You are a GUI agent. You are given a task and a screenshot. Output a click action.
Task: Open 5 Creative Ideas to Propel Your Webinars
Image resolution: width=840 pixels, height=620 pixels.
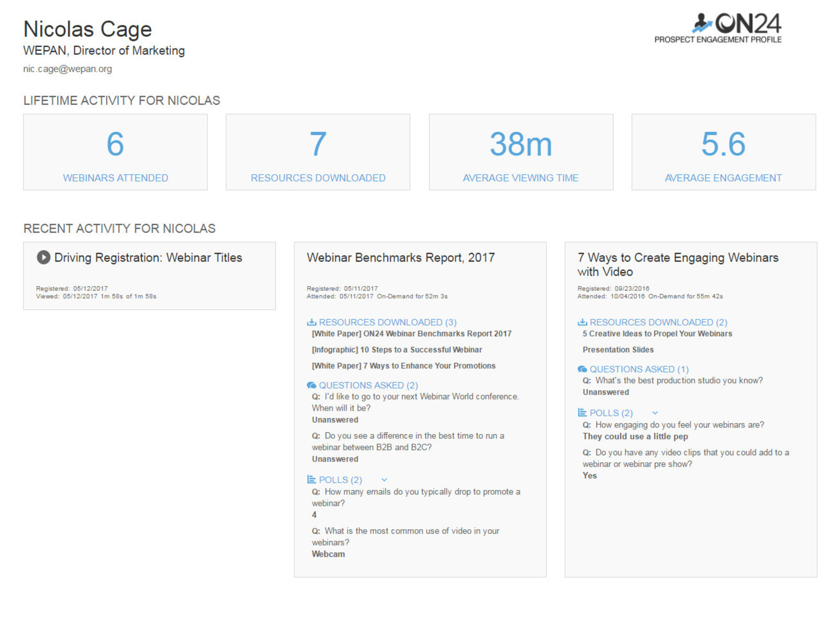click(x=657, y=334)
